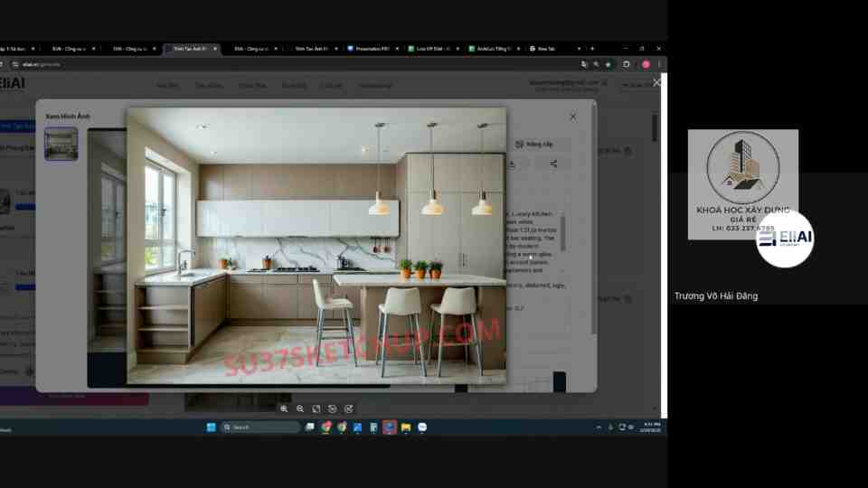The image size is (868, 488).
Task: Switch to the Presentation PDF browser tab
Action: coord(372,49)
